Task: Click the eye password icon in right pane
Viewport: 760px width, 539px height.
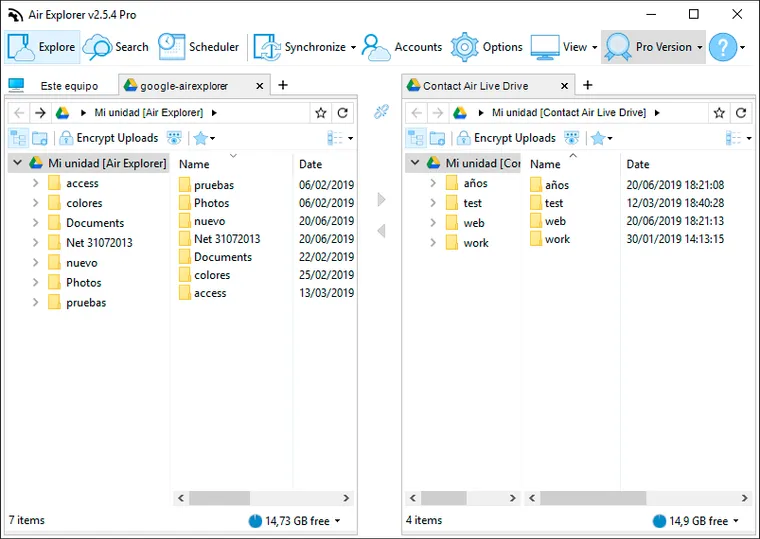Action: coord(572,138)
